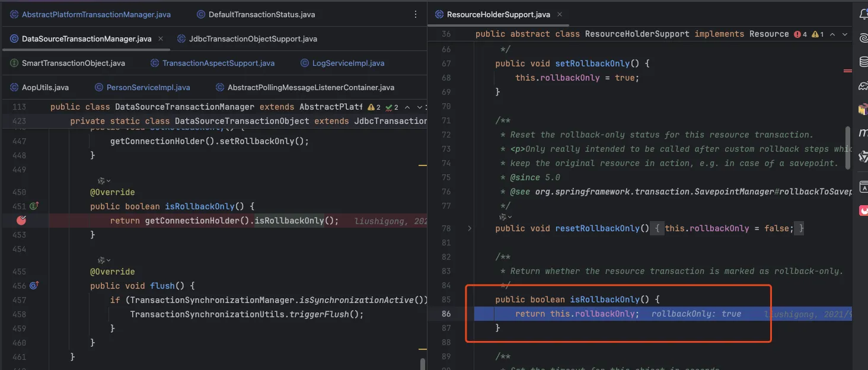Click the gutter override icon beside flush
868x370 pixels.
click(34, 286)
